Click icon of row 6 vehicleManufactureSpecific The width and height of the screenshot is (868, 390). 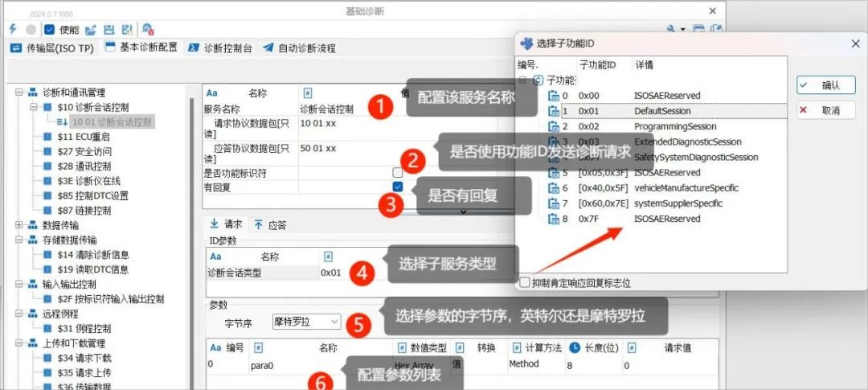pyautogui.click(x=553, y=188)
